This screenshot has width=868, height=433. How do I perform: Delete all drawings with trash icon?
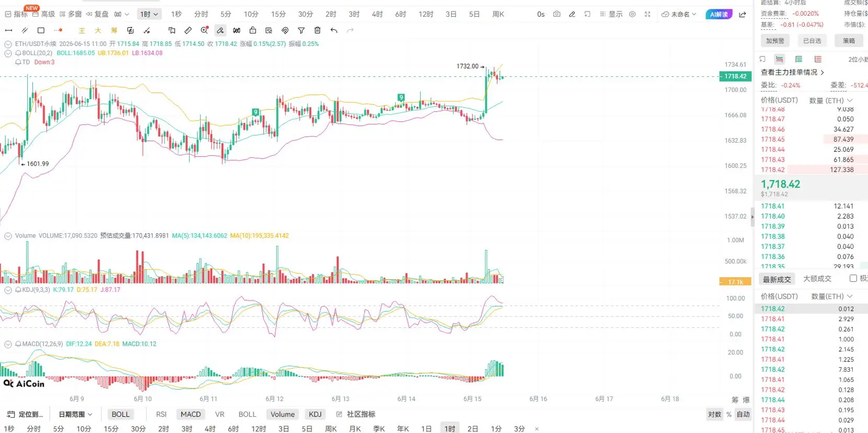click(317, 30)
